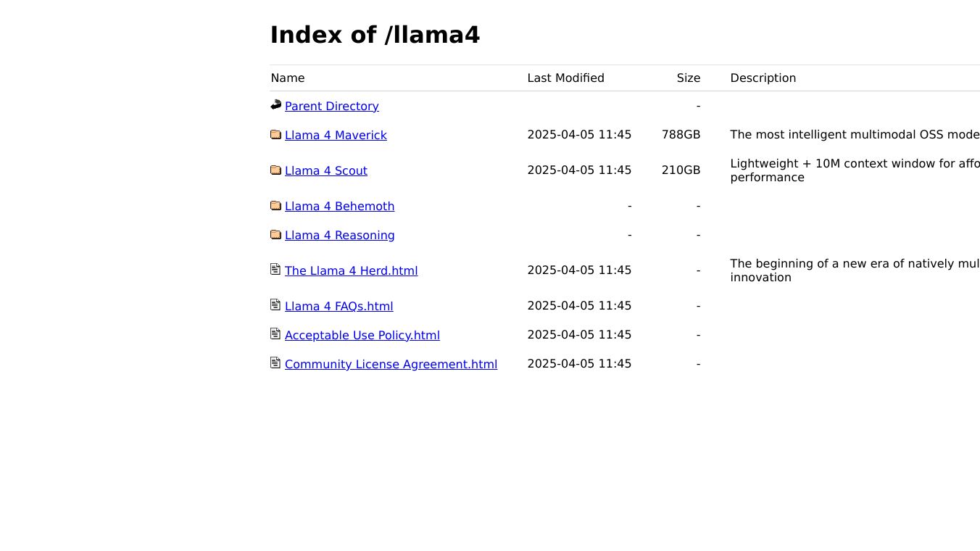Screen dimensions: 980x551
Task: Open the Llama 4 Reasoning directory link
Action: pos(339,236)
